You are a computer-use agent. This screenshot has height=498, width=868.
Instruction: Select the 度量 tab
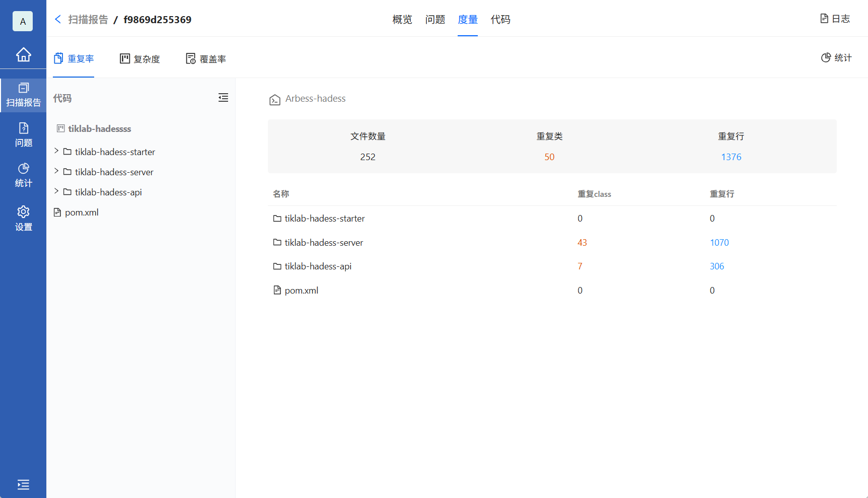pyautogui.click(x=468, y=19)
